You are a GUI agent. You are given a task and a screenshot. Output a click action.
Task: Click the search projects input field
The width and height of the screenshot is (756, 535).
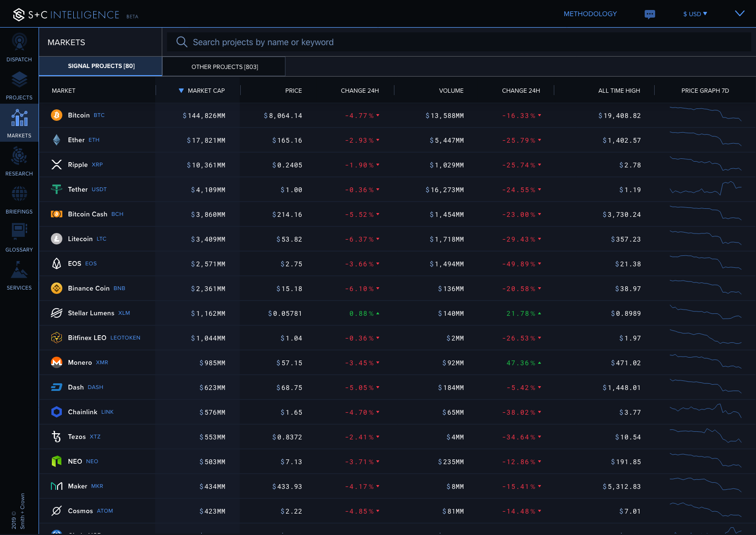[x=459, y=42]
